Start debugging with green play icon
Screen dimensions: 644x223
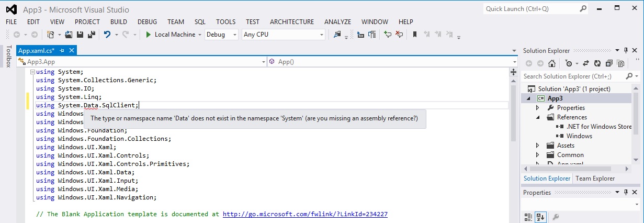(149, 35)
